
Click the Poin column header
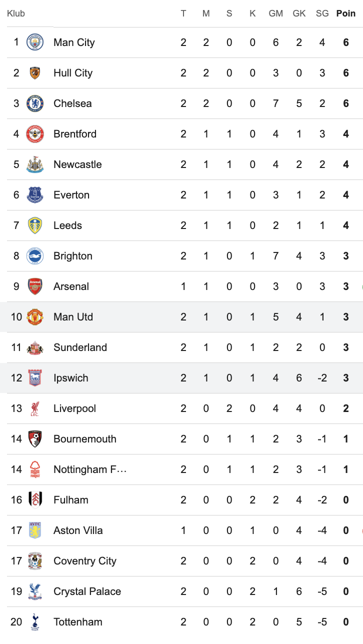(x=346, y=13)
